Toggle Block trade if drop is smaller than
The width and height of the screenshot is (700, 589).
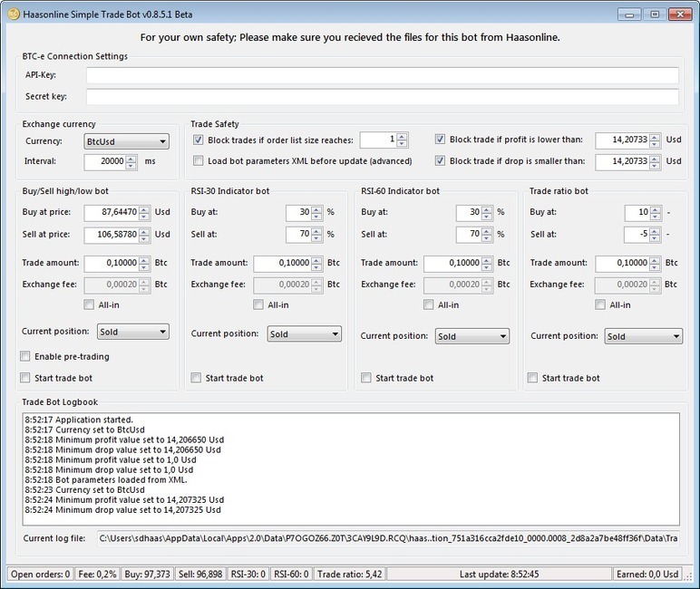pos(440,160)
